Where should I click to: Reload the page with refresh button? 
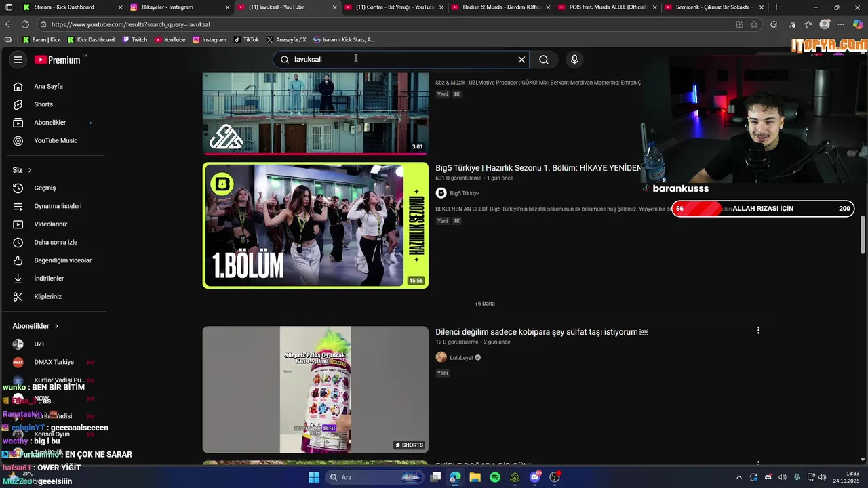(25, 24)
